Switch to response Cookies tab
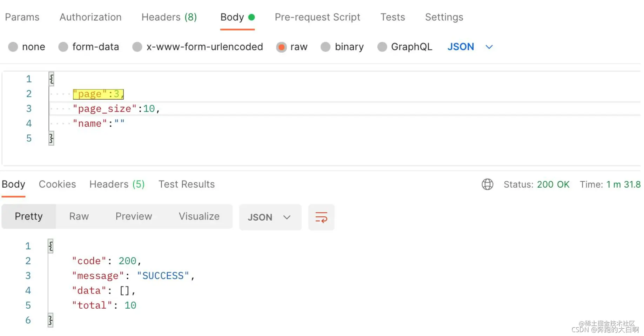Viewport: 644px width, 336px height. click(x=57, y=184)
